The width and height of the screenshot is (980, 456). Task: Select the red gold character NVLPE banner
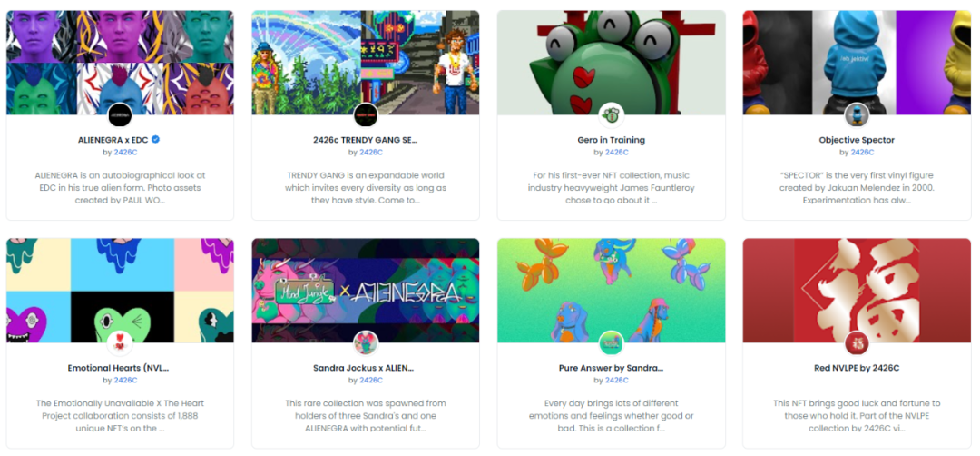(857, 291)
